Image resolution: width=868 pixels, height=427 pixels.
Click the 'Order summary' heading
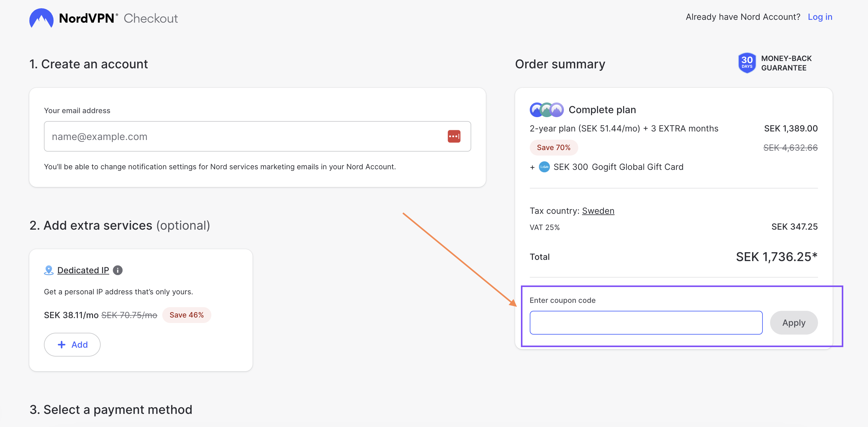pyautogui.click(x=560, y=64)
